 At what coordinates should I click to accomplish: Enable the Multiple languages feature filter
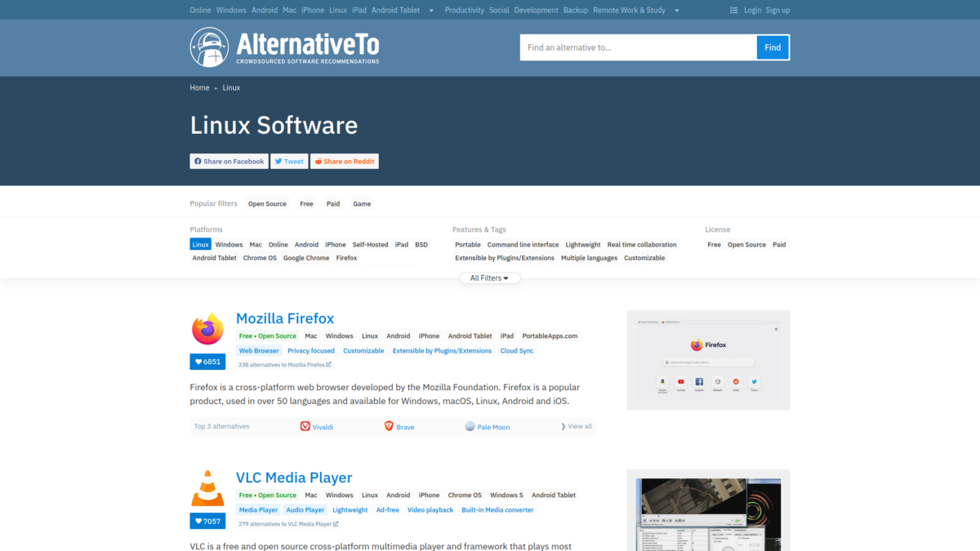click(589, 258)
